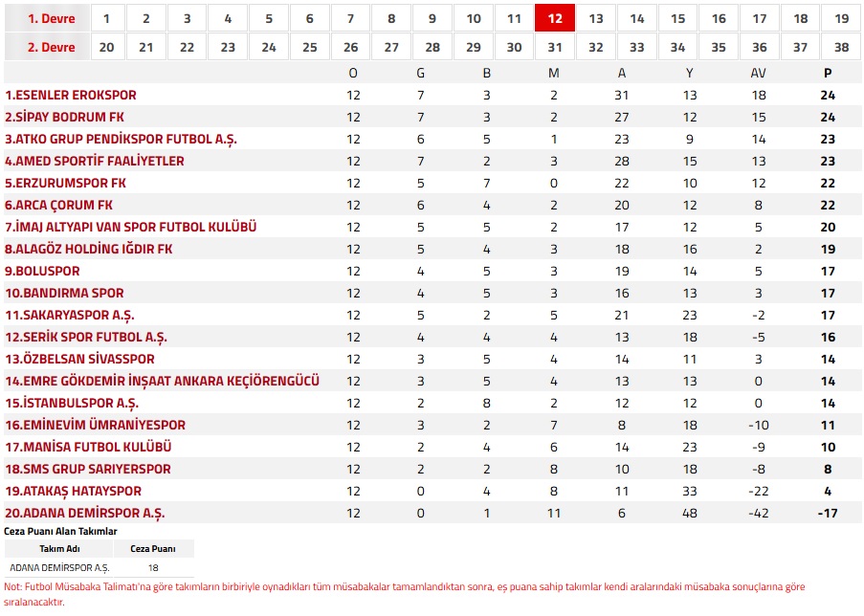Screen dimensions: 864x616
Task: Click Özbelsan Sivasspor in the table
Action: tap(79, 360)
